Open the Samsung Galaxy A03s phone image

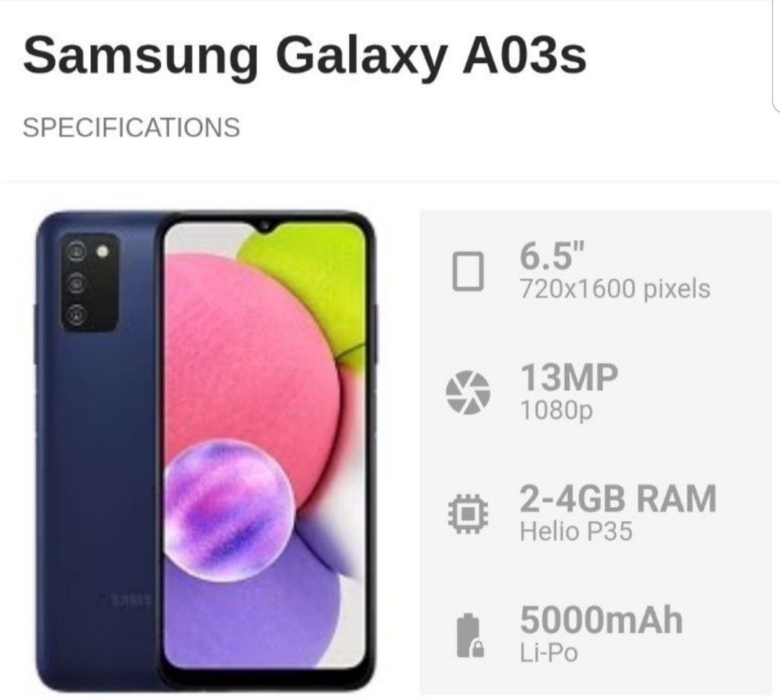click(206, 451)
